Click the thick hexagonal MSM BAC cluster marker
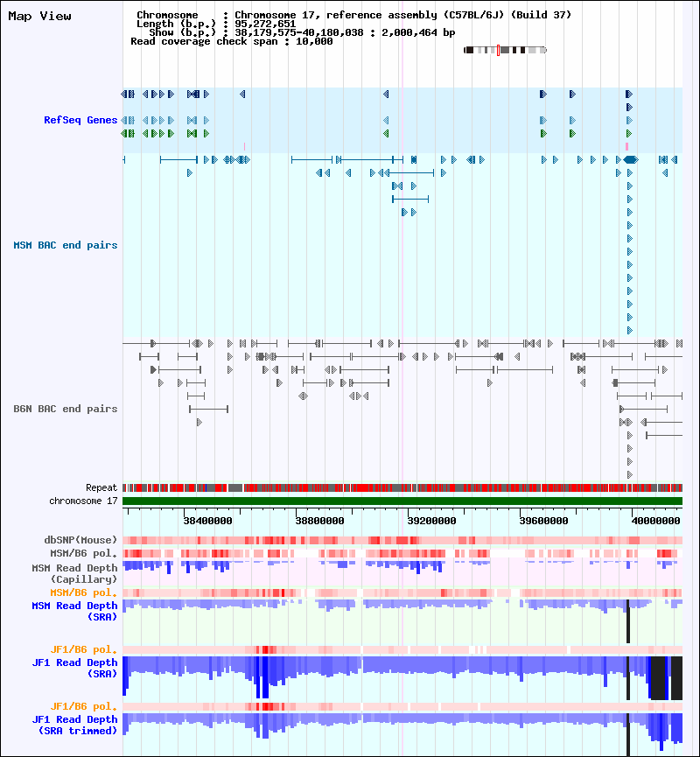700x757 pixels. click(631, 159)
